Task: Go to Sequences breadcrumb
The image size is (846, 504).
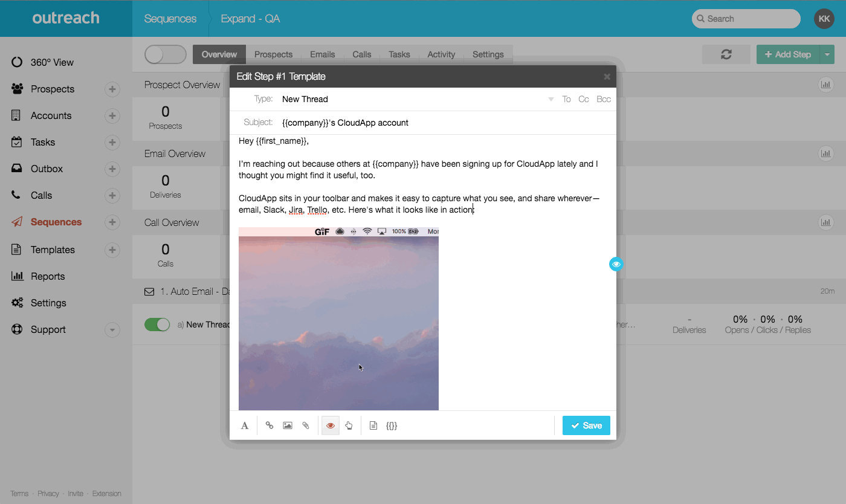Action: pyautogui.click(x=170, y=19)
